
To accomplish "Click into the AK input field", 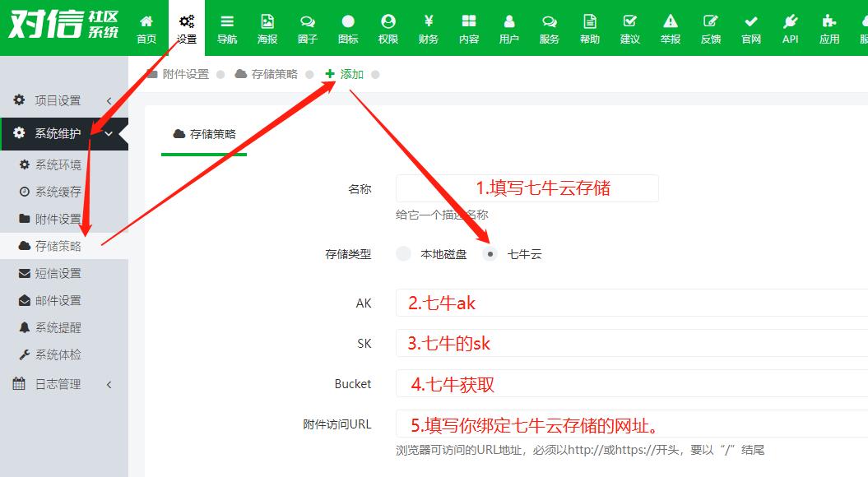I will (x=632, y=303).
